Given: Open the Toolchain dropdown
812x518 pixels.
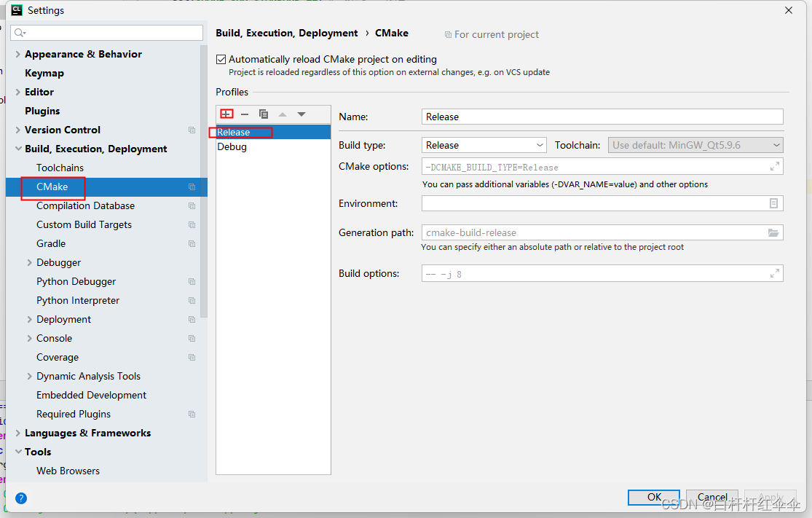Looking at the screenshot, I should coord(695,145).
